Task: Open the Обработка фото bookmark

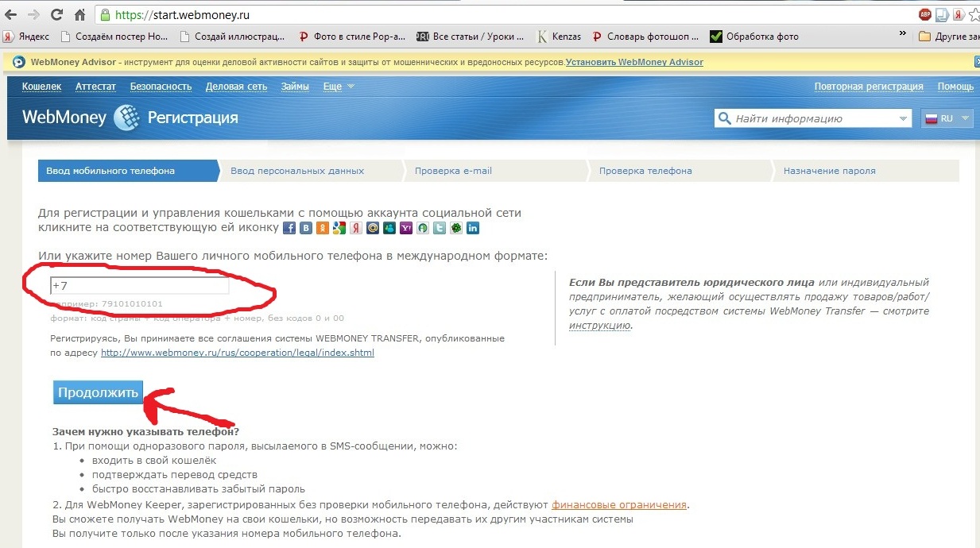Action: coord(754,36)
